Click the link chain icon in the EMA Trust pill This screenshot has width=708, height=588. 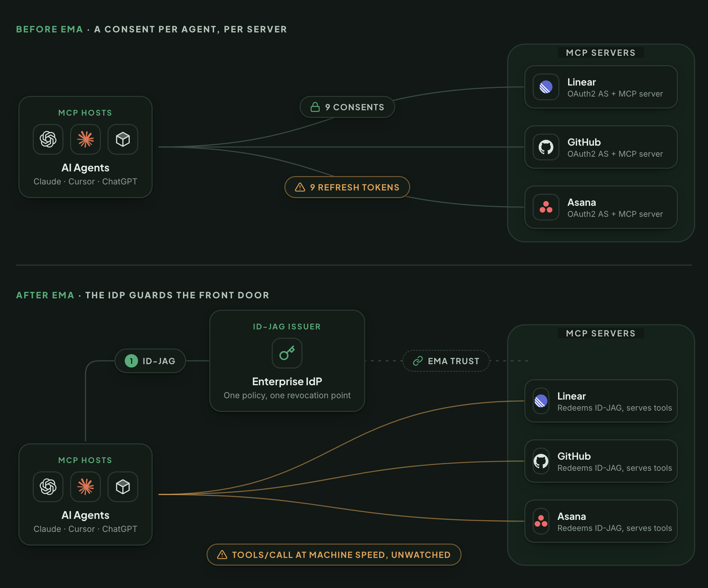pyautogui.click(x=418, y=361)
